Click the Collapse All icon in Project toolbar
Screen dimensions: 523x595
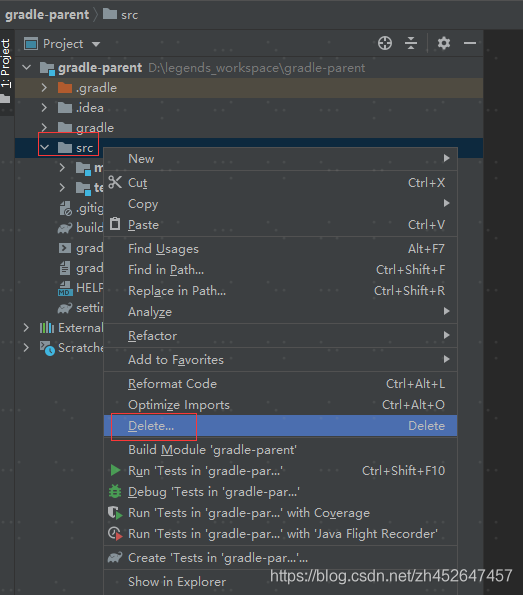point(411,43)
